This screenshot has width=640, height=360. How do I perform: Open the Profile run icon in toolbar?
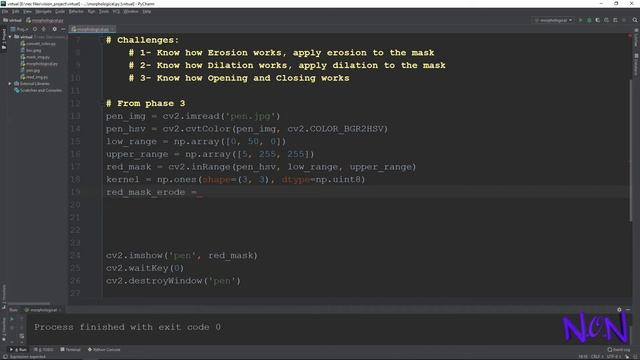tap(606, 20)
